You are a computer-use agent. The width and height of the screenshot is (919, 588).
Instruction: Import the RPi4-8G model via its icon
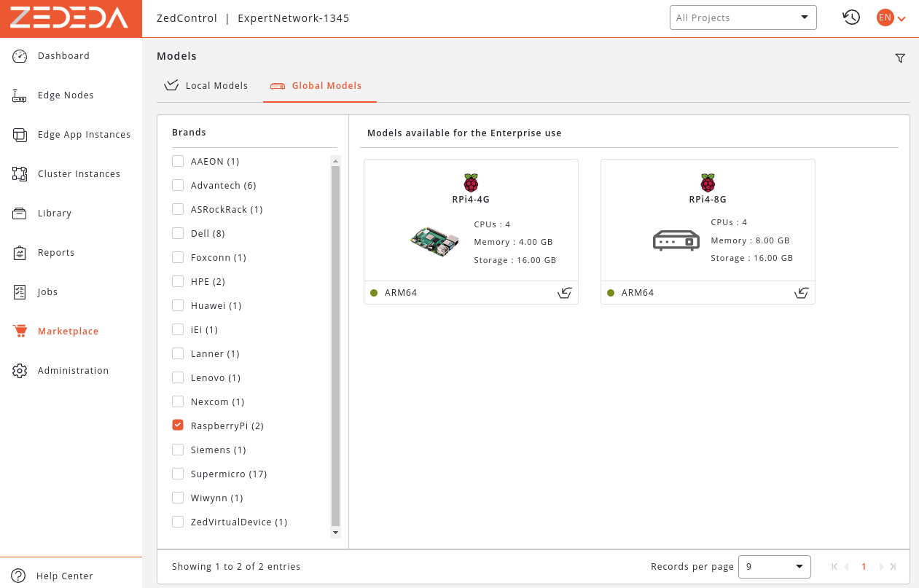click(801, 293)
